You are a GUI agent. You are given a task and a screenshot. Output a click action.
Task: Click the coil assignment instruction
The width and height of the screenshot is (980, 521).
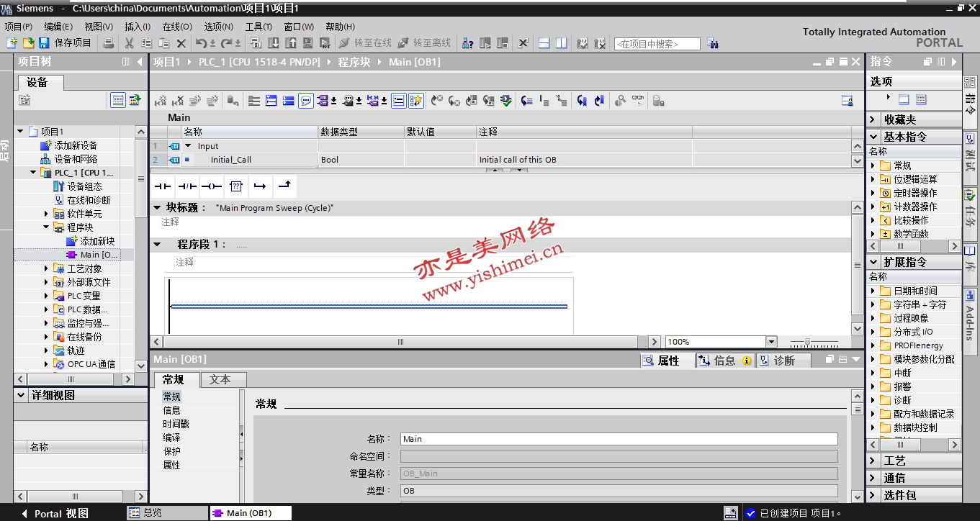tap(212, 186)
